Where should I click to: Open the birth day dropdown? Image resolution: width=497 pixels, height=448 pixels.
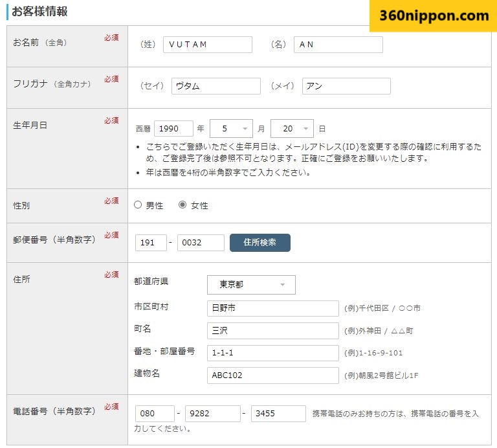292,129
